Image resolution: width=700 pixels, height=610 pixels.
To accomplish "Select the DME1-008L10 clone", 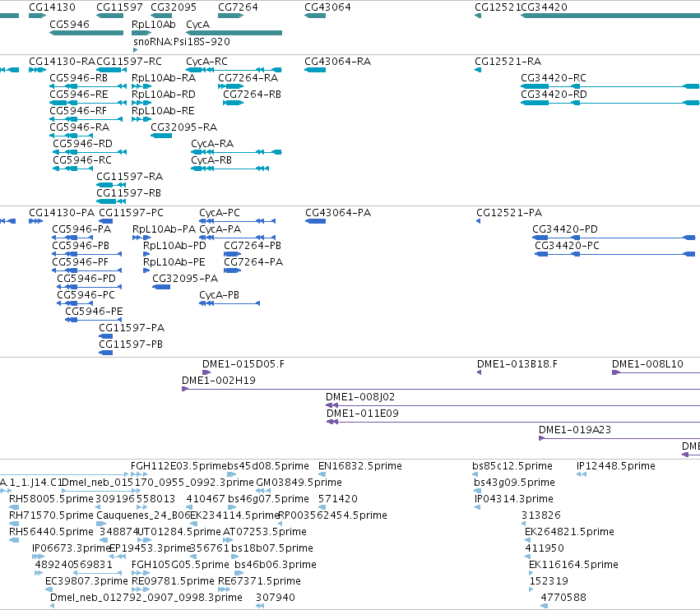I will pos(648,364).
